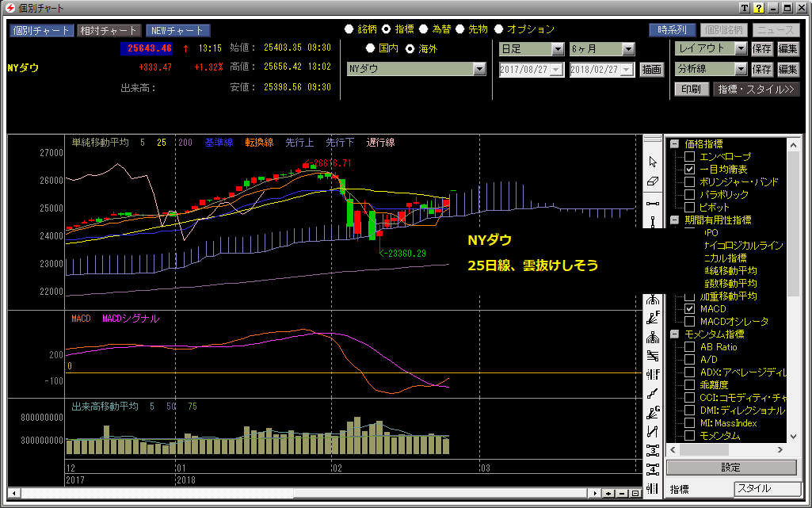
Task: Select the fan-lines tool marked G
Action: tap(653, 413)
